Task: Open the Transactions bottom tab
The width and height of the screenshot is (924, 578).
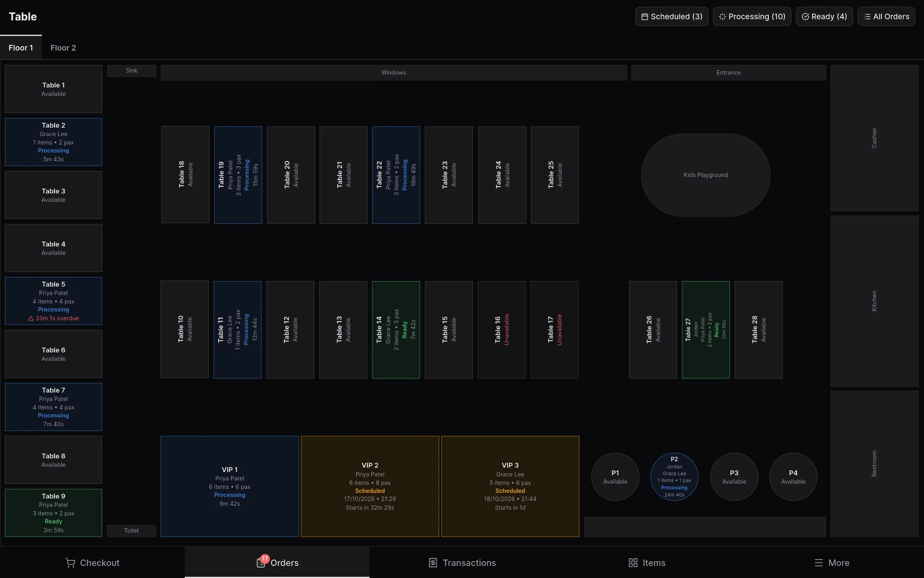Action: tap(462, 562)
